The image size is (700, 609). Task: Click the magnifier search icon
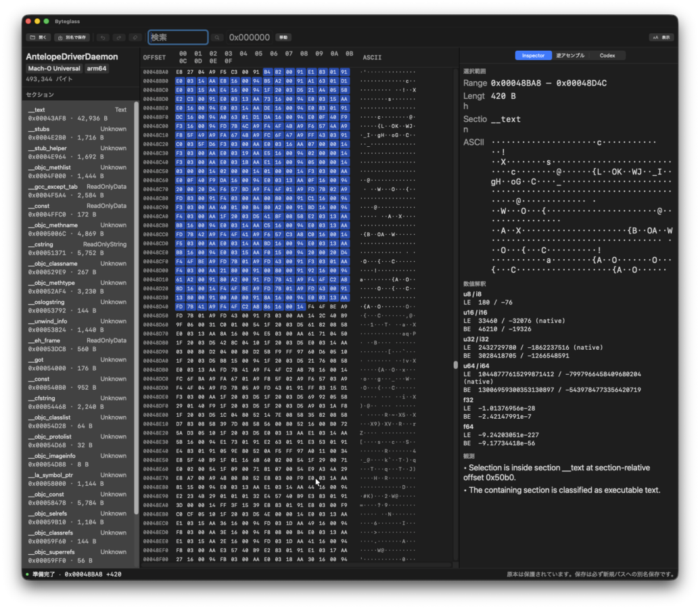coord(217,37)
